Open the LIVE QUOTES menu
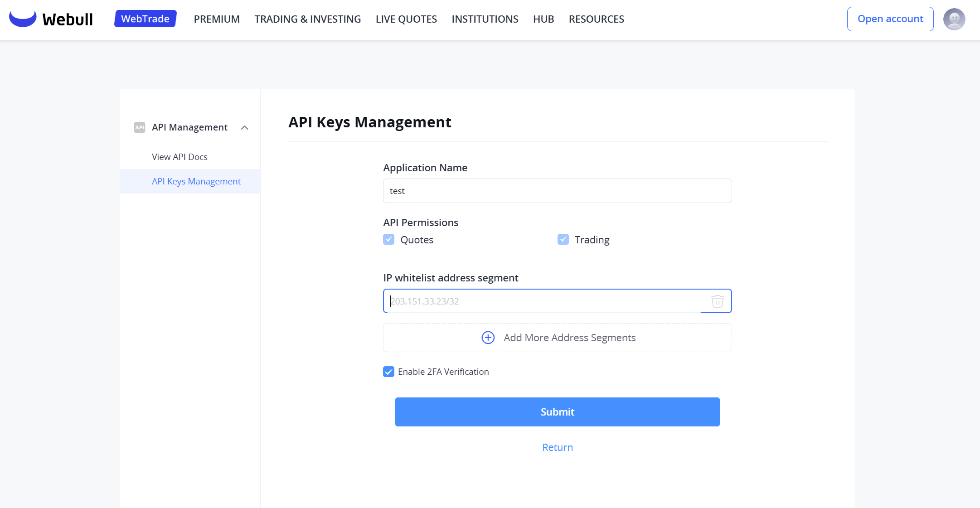Screen dimensions: 980x508 (406, 19)
